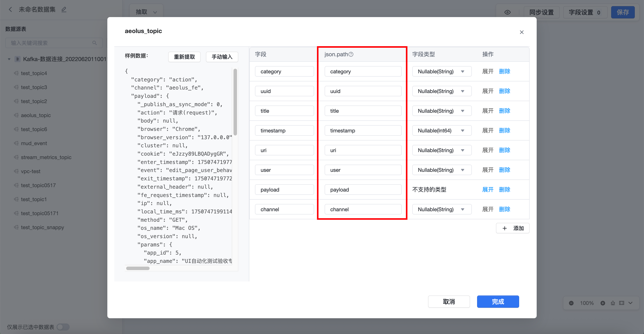Viewport: 644px width, 334px height.
Task: Click the json.path help question icon
Action: (351, 54)
